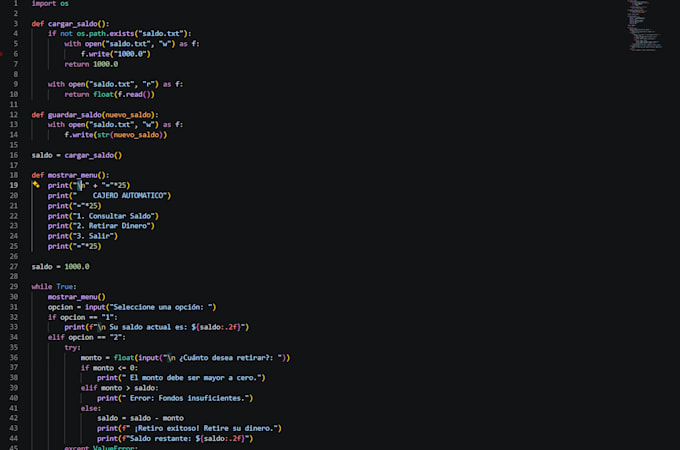Click print("3. Salir") line
680x450 pixels.
83,236
